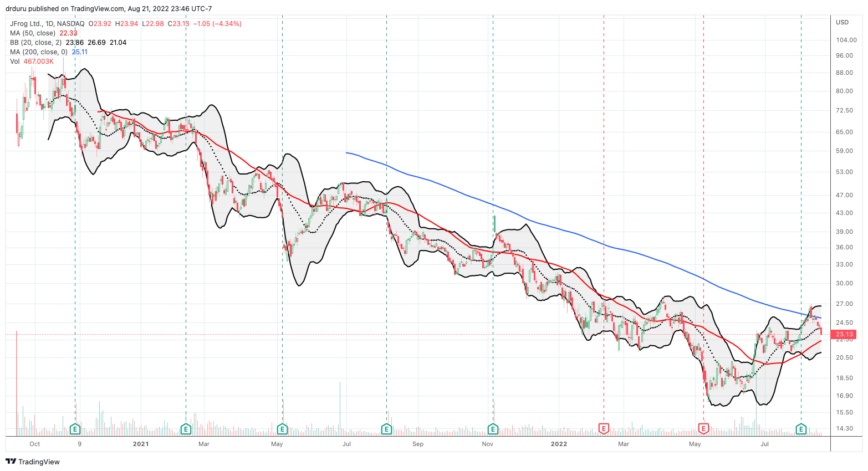Click the 39.00 price axis label
Screen dimensions: 868x471
844,232
